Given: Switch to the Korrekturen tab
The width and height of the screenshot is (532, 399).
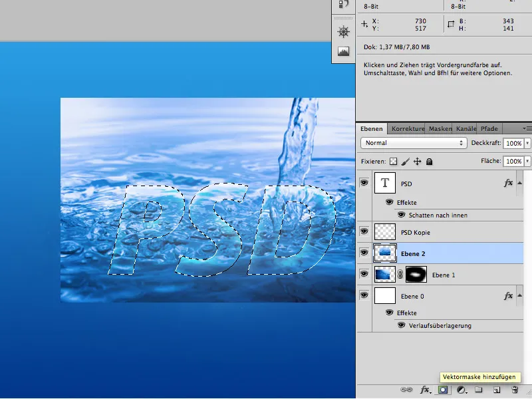Looking at the screenshot, I should (x=408, y=128).
